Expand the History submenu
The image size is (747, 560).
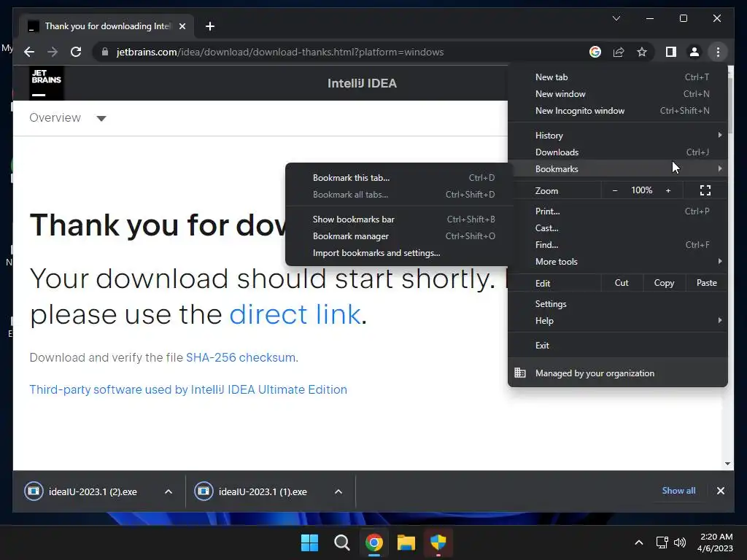[x=617, y=135]
